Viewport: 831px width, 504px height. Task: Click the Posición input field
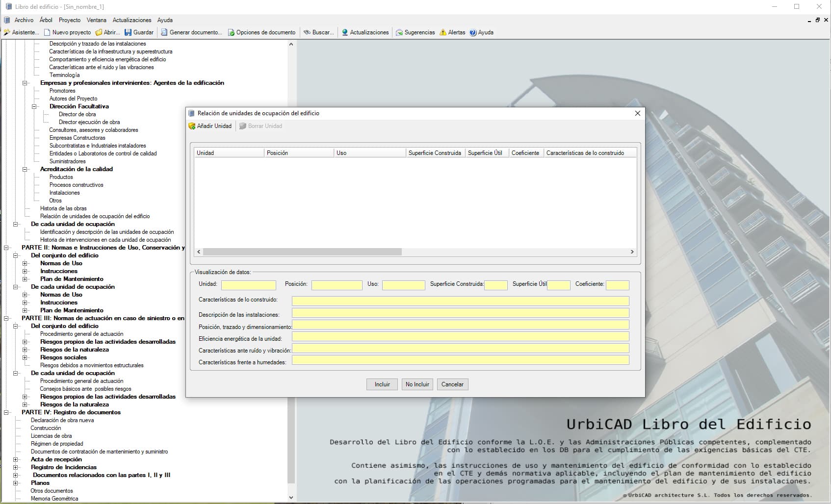tap(337, 285)
